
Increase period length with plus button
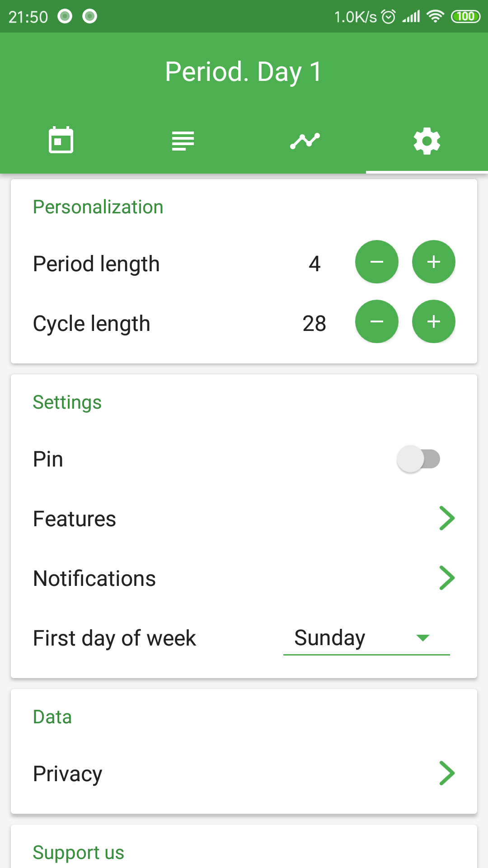(x=434, y=262)
